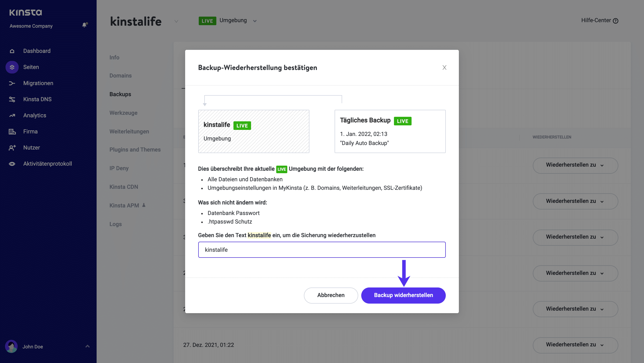Click the Aktivitätenprotokoll sidebar icon

(12, 163)
